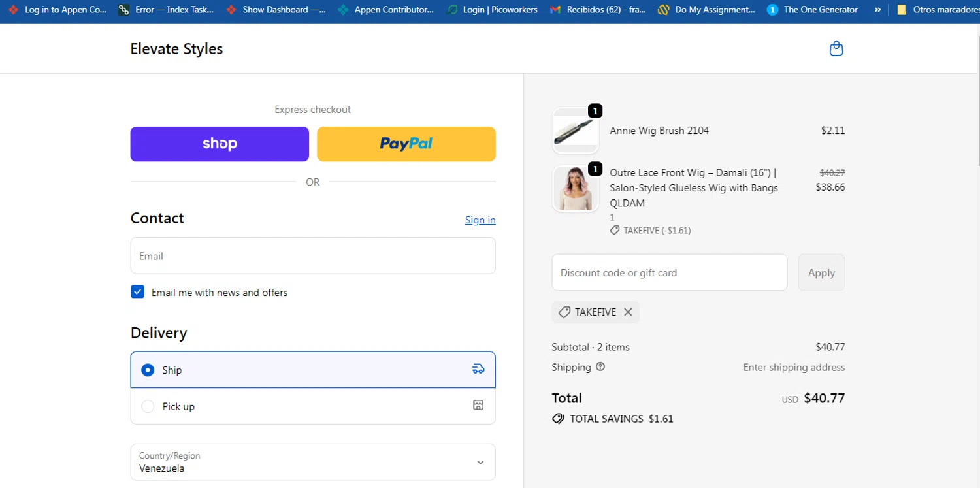
Task: Remove the TAKEFIVE discount code
Action: [628, 312]
